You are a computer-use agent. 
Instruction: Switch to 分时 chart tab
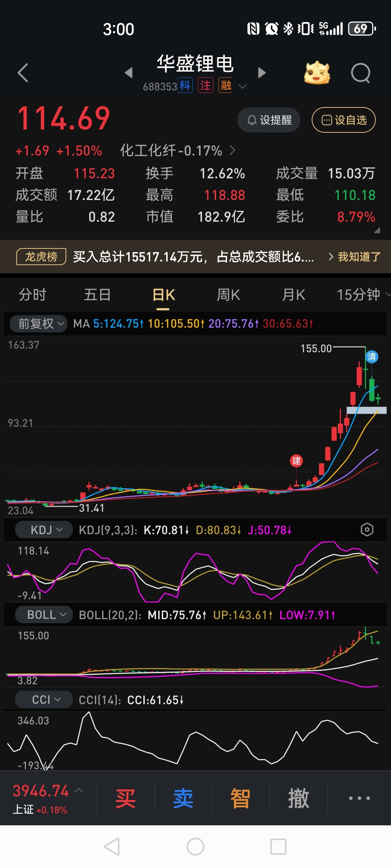(x=32, y=295)
